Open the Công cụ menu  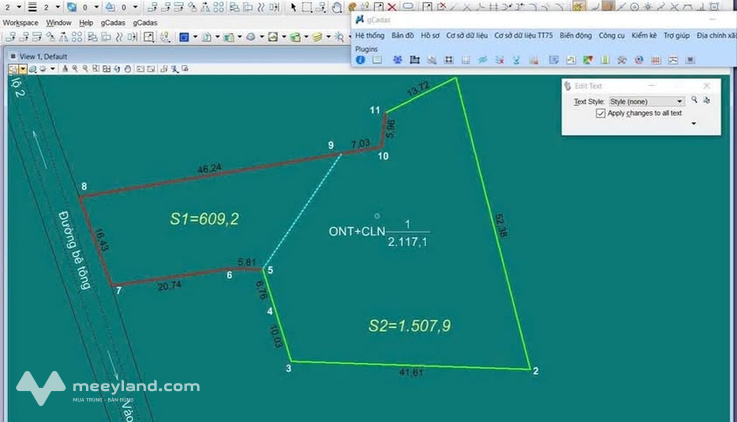(612, 35)
